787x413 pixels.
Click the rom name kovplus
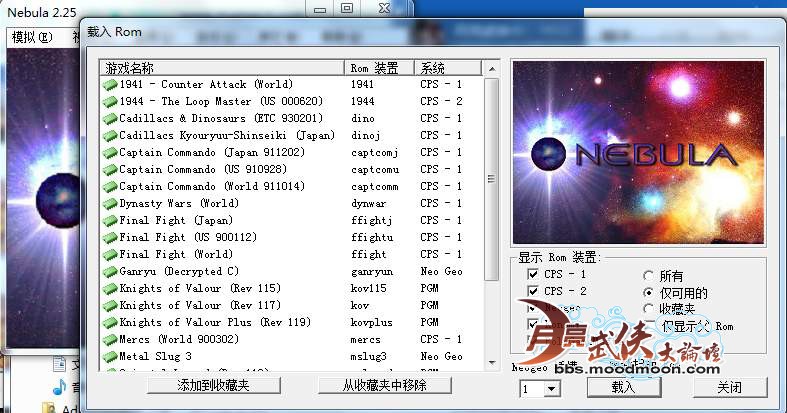point(371,323)
